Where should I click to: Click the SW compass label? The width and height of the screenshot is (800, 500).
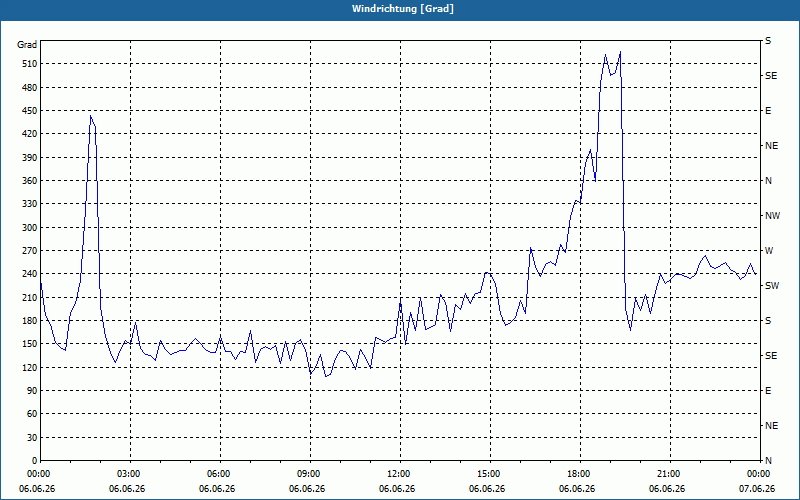tap(772, 286)
